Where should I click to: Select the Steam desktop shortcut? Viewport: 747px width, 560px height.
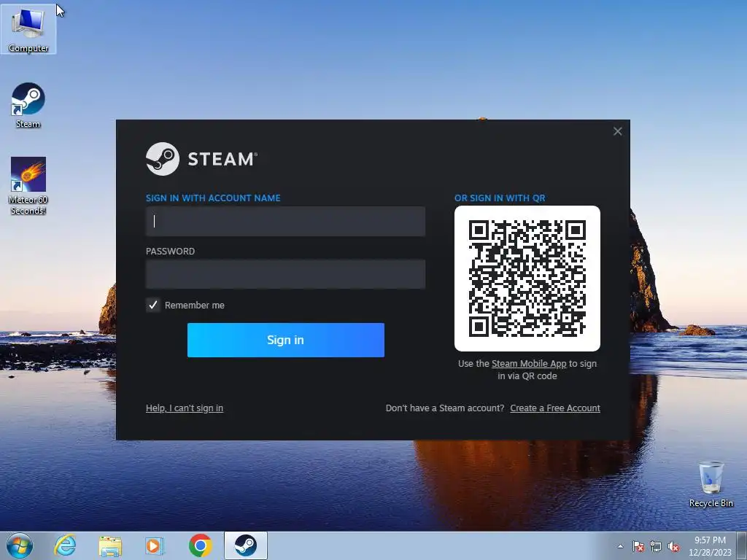click(28, 105)
